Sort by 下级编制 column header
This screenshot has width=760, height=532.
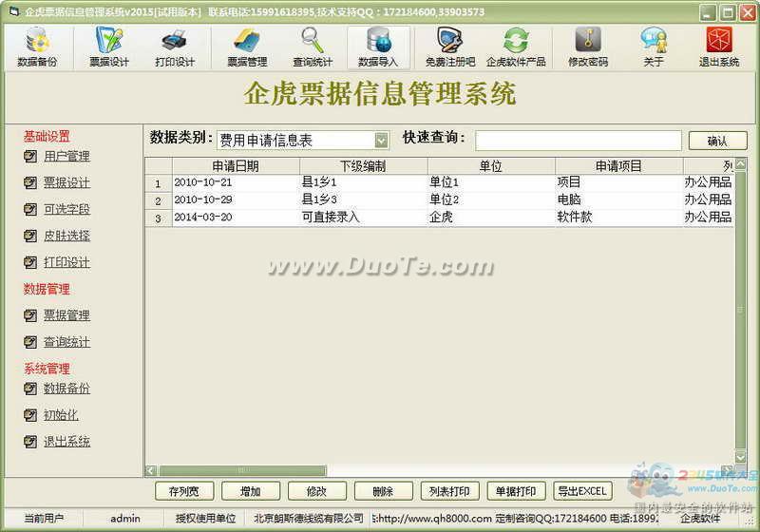click(x=363, y=166)
